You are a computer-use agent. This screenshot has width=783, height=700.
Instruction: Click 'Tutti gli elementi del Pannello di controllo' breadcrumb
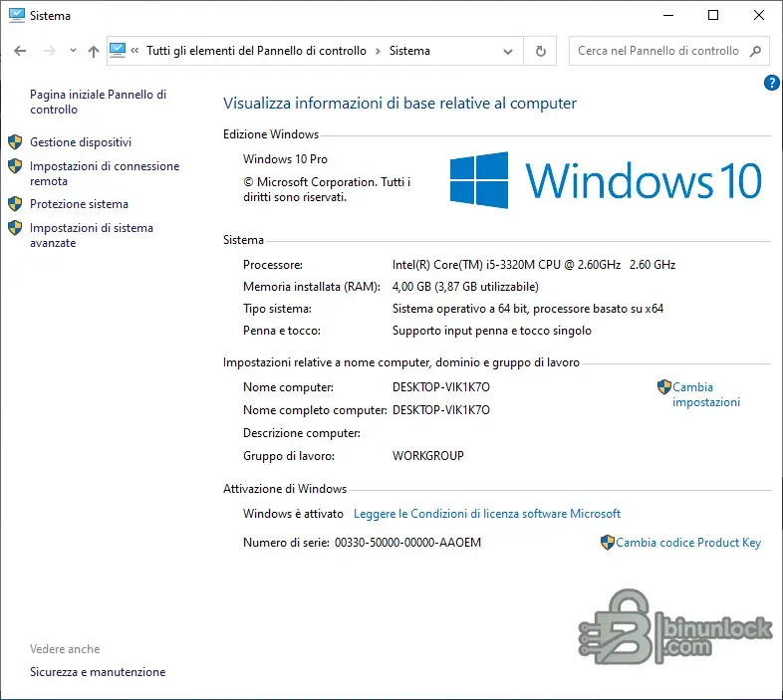click(256, 51)
